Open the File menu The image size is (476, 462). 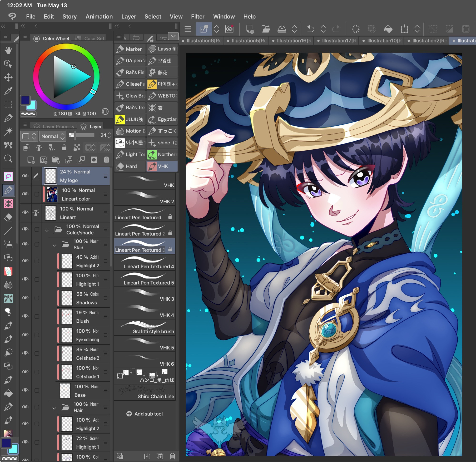tap(31, 16)
